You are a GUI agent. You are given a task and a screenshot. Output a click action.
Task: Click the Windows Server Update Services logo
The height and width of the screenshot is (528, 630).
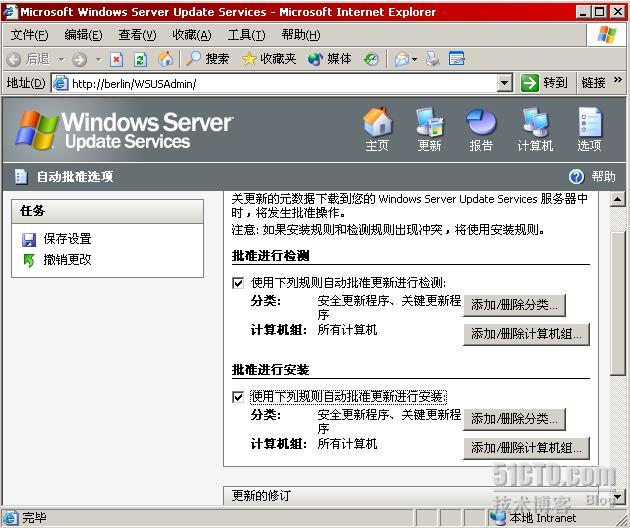pyautogui.click(x=125, y=131)
